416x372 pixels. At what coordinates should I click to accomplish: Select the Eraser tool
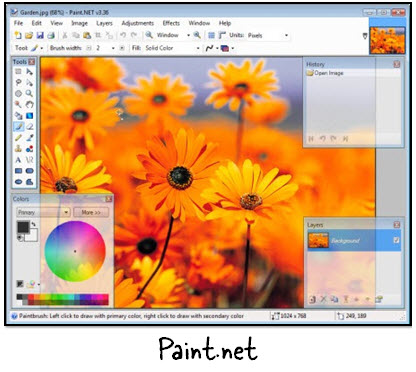[30, 127]
